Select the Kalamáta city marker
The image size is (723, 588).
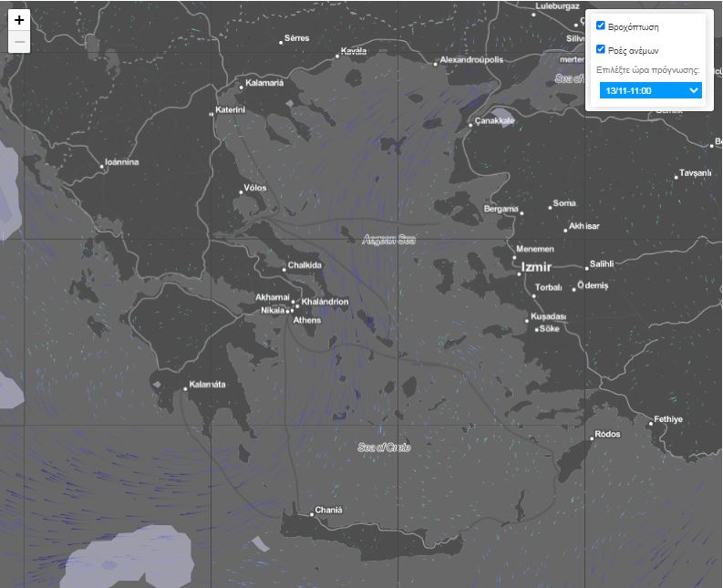point(185,389)
